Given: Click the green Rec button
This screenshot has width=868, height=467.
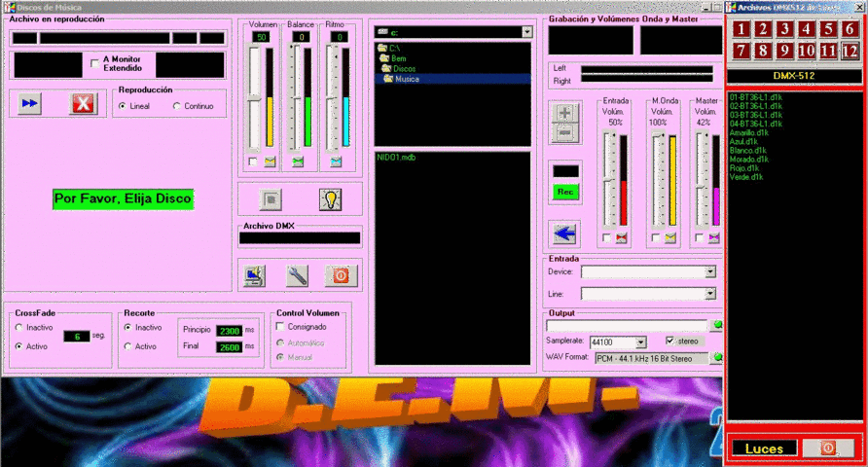Looking at the screenshot, I should tap(565, 192).
